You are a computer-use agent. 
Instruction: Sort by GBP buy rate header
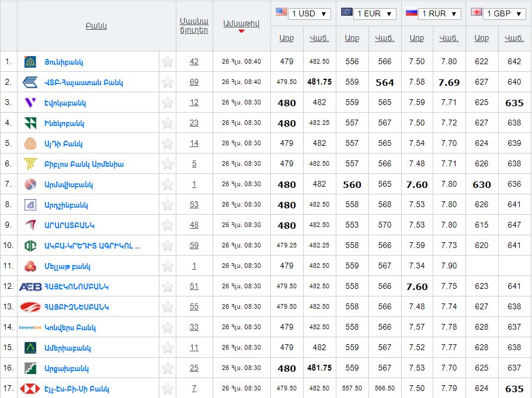point(481,39)
